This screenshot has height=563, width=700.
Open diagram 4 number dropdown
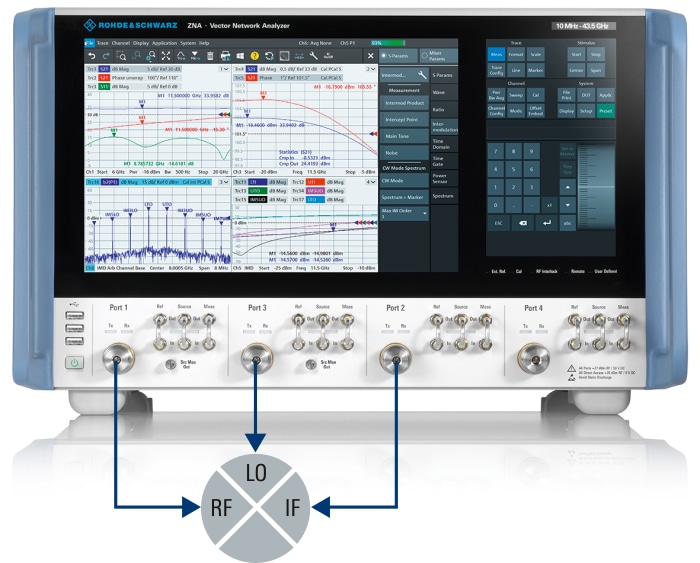point(371,182)
